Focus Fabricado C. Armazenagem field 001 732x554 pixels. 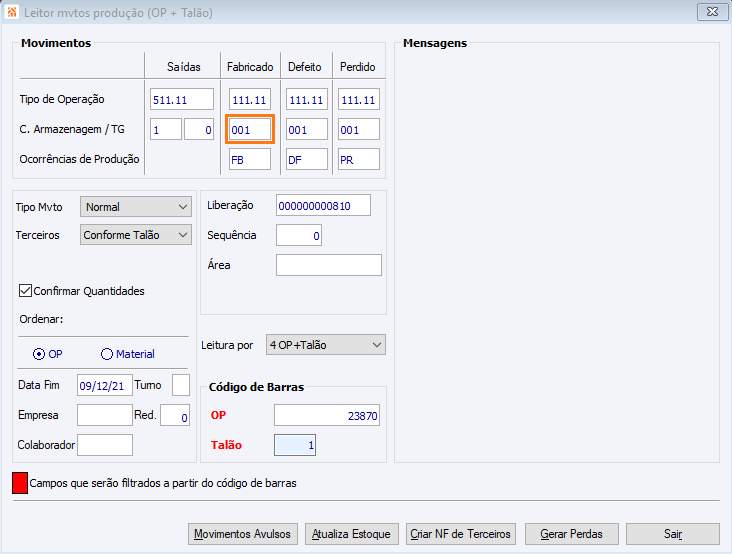coord(250,129)
